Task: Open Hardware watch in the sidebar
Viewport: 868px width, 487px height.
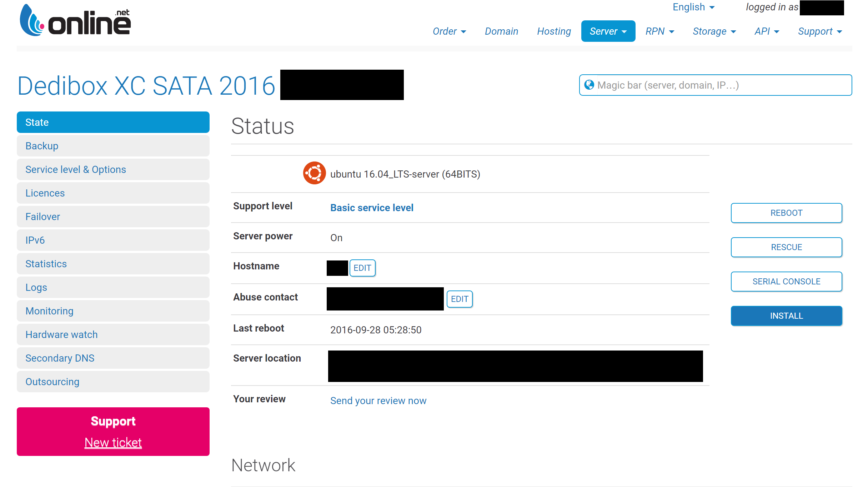Action: click(113, 334)
